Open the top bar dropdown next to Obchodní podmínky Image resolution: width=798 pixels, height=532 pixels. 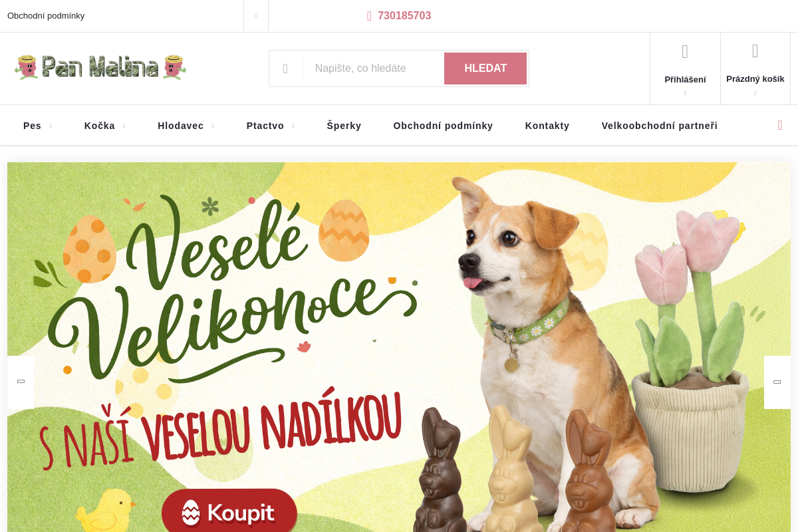tap(256, 16)
